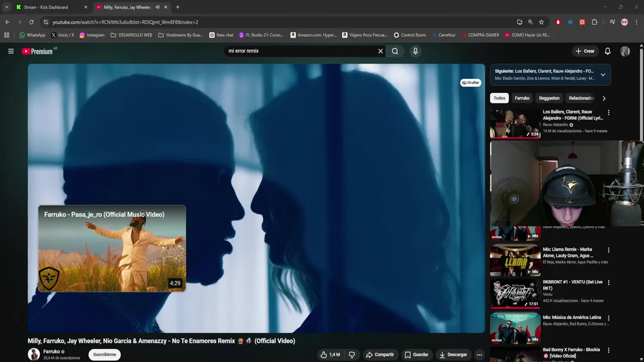Collapse the Siguiente playlist panel

(603, 74)
